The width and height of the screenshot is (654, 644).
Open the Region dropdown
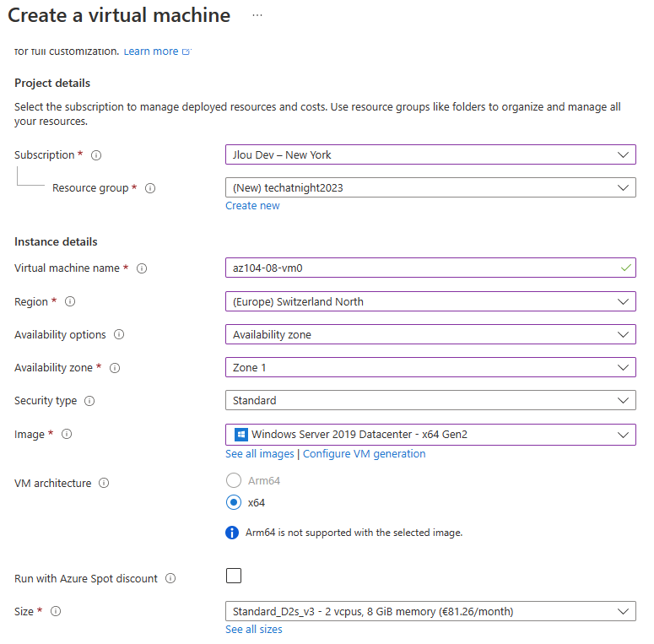pyautogui.click(x=430, y=301)
